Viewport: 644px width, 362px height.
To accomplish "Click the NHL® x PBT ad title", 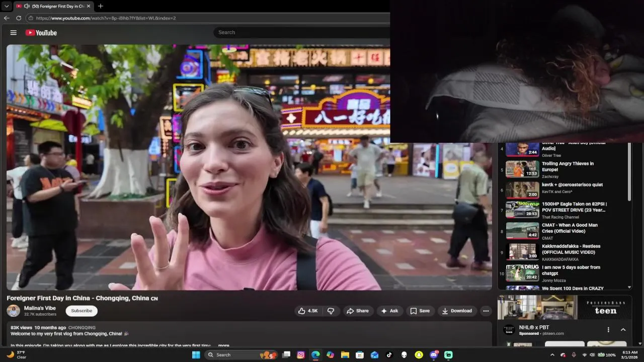I will [534, 327].
